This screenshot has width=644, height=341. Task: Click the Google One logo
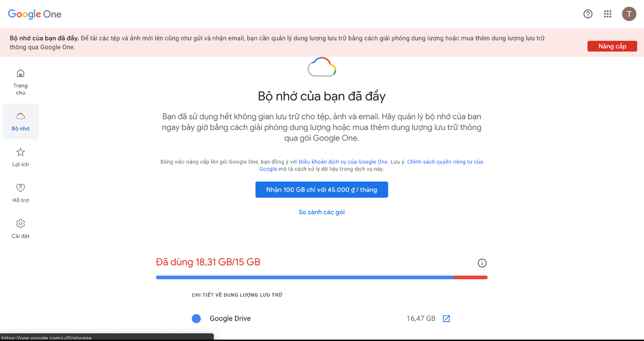(35, 14)
